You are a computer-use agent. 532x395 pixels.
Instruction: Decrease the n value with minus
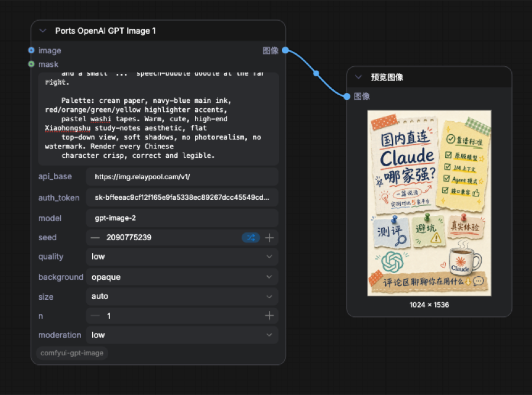[x=95, y=316]
